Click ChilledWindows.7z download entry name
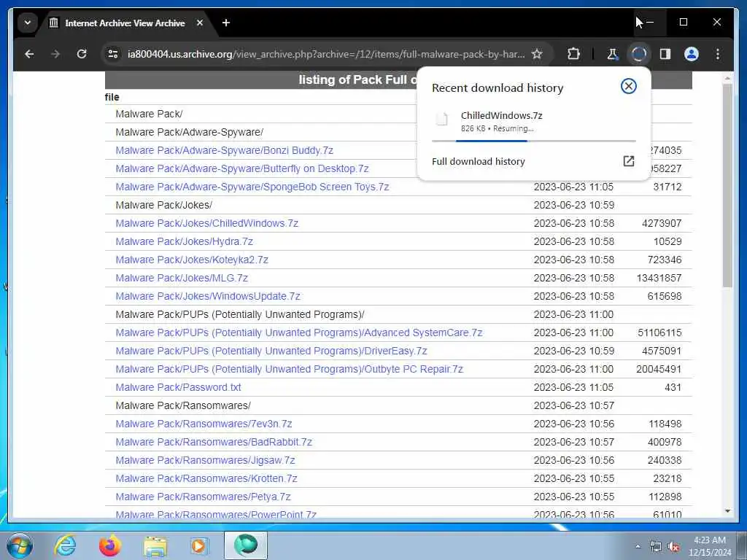 coord(502,115)
